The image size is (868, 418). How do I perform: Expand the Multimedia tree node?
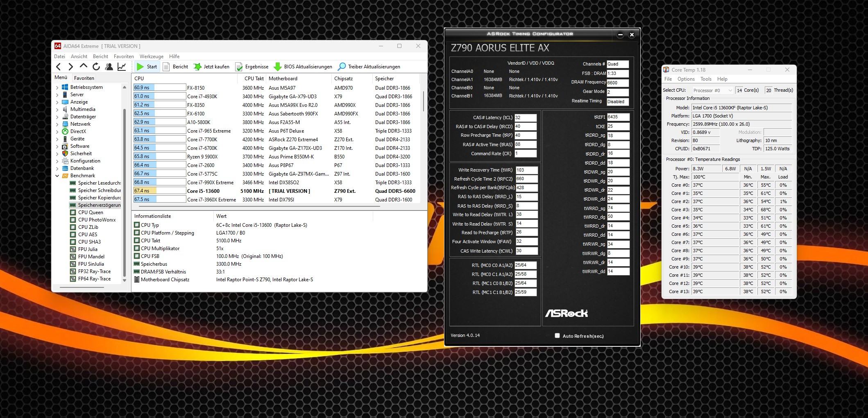[x=57, y=109]
